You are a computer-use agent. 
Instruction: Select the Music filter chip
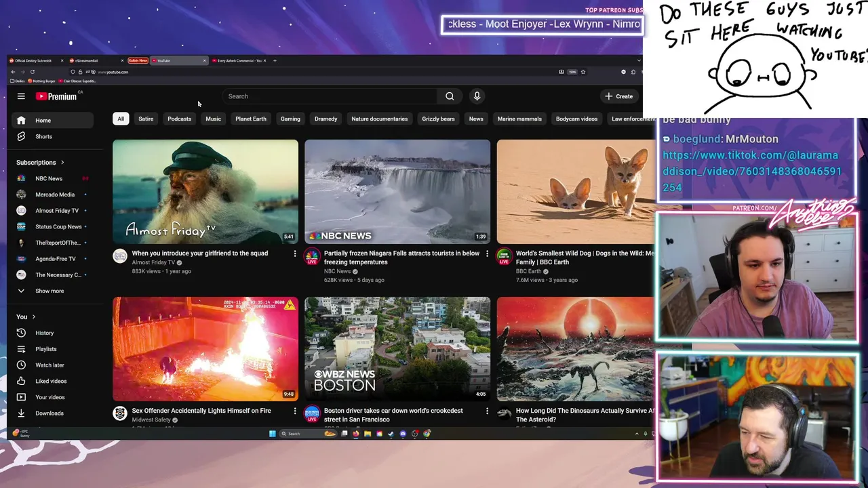click(214, 119)
